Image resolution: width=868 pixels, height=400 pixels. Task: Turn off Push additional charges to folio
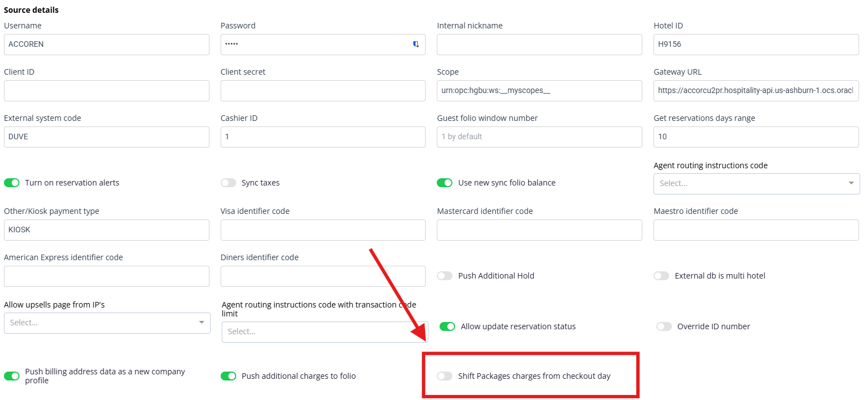pos(228,376)
